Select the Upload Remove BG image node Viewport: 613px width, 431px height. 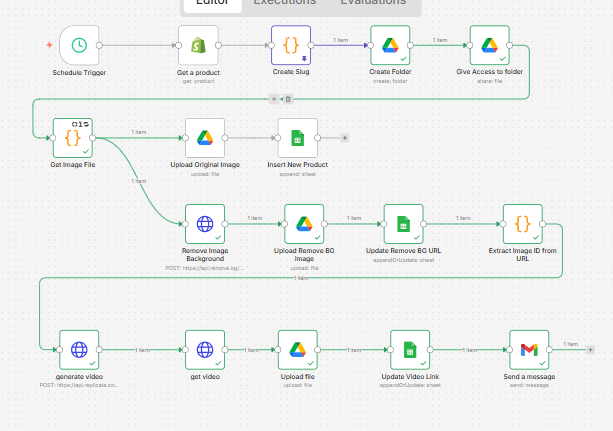(304, 224)
